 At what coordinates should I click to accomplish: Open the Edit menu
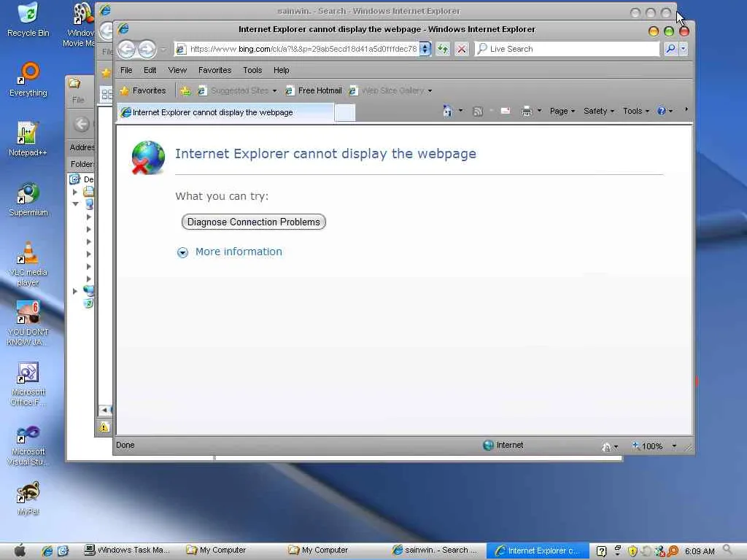click(x=150, y=70)
